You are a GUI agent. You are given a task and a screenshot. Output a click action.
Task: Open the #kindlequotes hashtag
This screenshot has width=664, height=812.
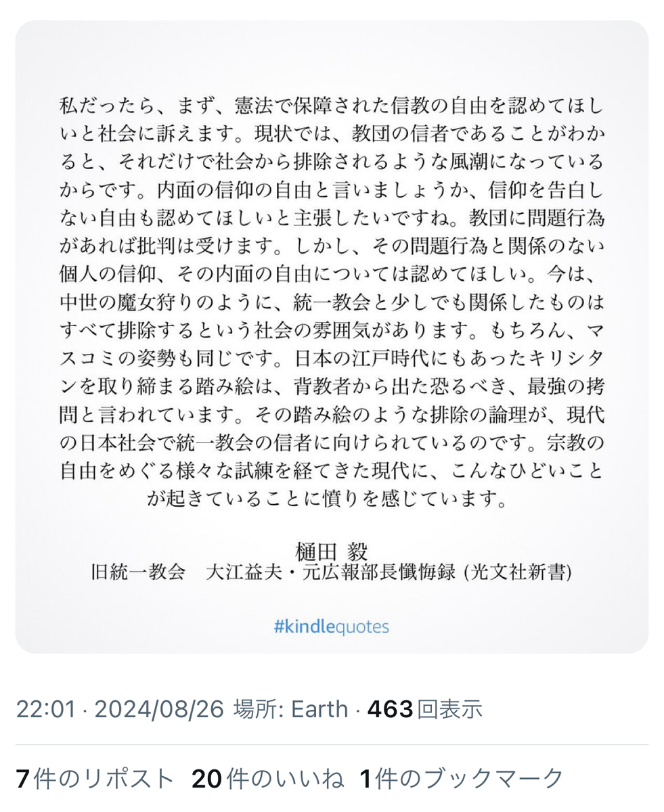point(332,627)
